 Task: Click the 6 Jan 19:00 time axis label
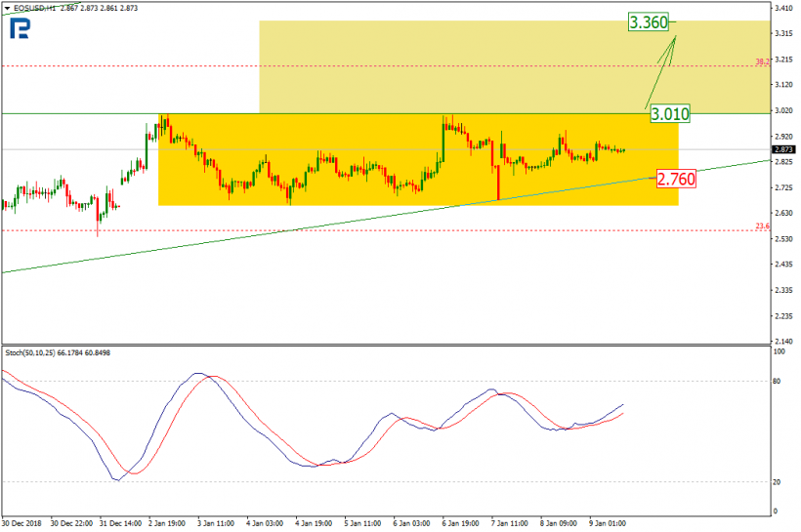point(461,522)
